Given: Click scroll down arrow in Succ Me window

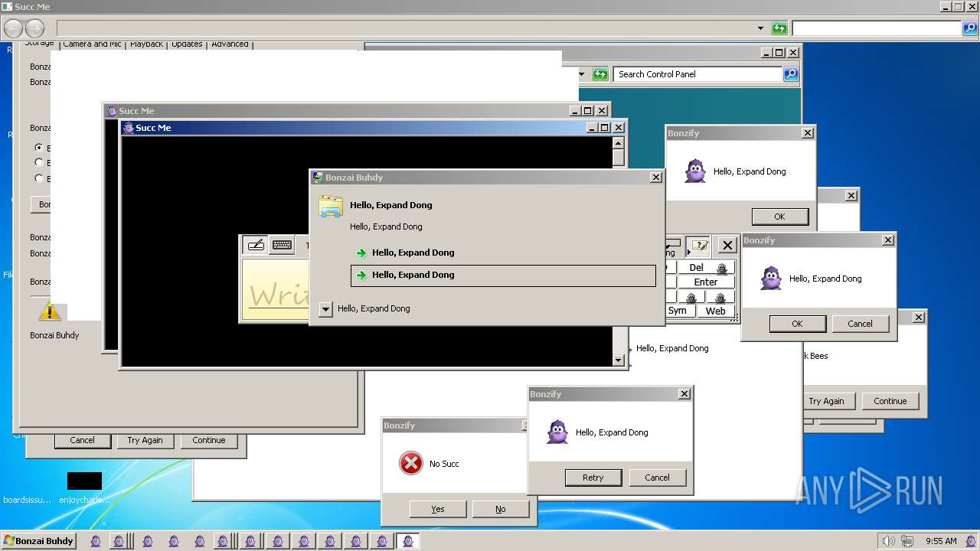Looking at the screenshot, I should click(x=619, y=360).
